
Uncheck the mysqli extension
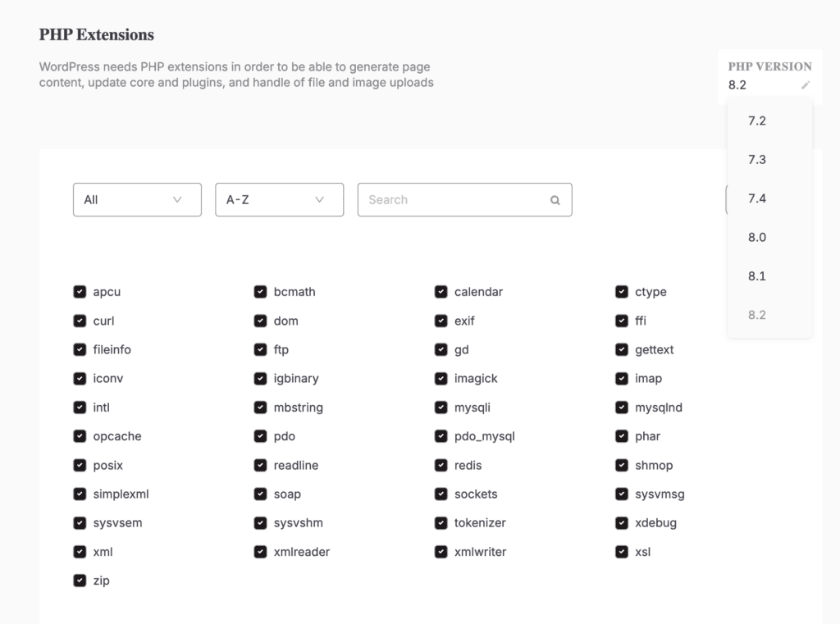pyautogui.click(x=441, y=407)
